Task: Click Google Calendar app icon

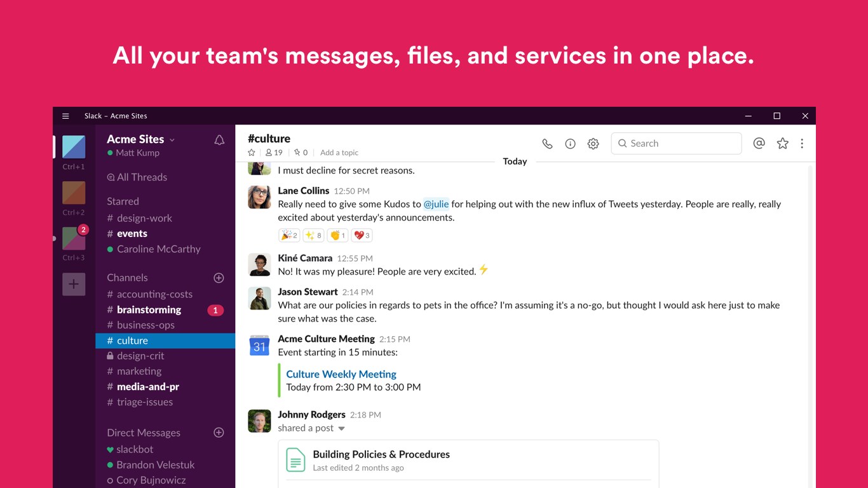Action: (259, 346)
